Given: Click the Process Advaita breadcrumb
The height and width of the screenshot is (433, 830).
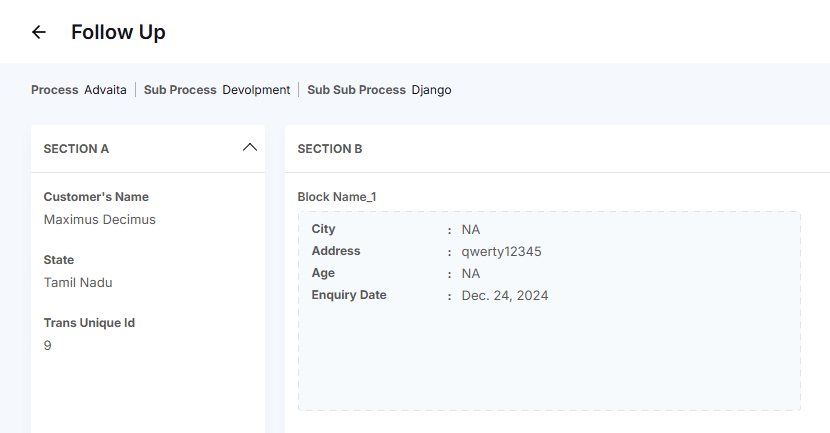Looking at the screenshot, I should (x=79, y=90).
